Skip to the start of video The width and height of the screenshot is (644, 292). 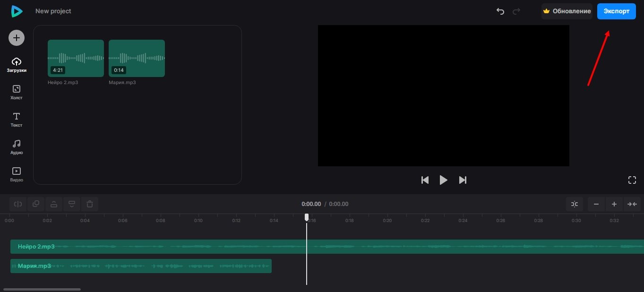coord(425,180)
